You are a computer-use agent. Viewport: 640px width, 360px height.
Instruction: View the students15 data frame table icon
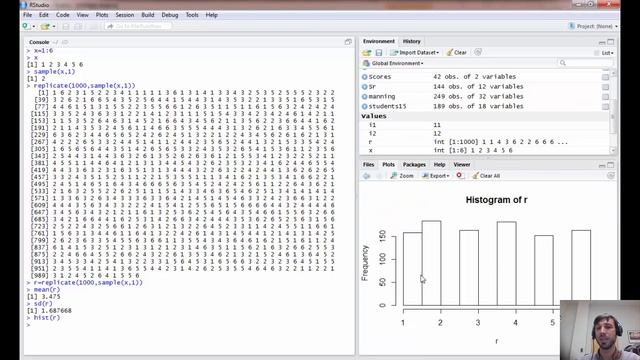pyautogui.click(x=605, y=106)
